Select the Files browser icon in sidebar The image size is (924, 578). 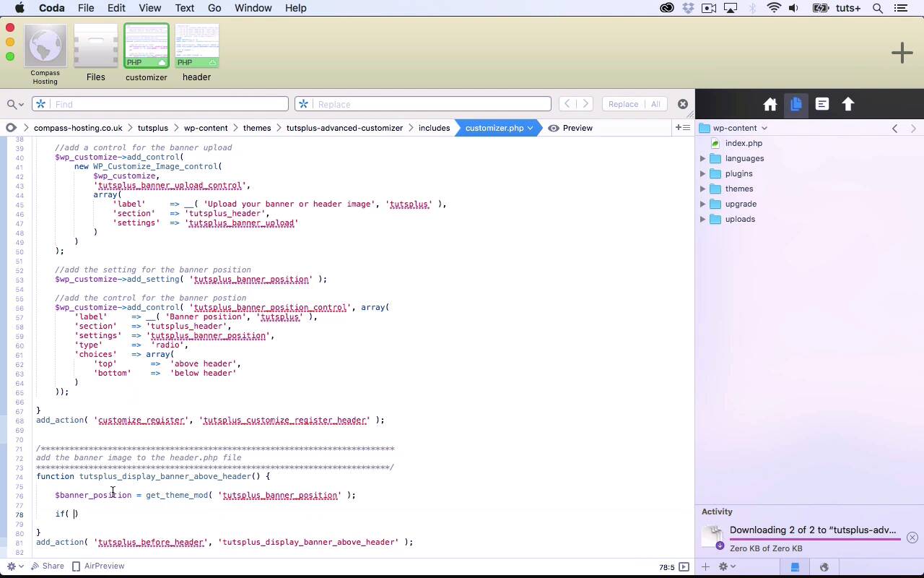[796, 105]
